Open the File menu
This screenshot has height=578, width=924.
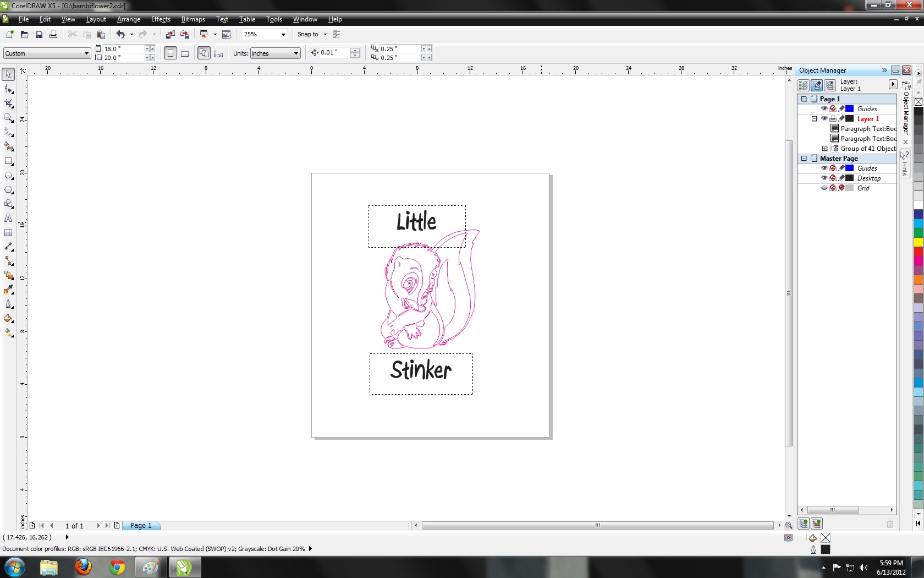coord(24,19)
